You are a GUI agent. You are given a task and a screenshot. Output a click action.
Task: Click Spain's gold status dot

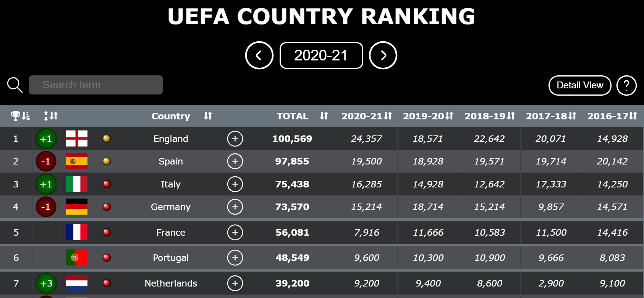[107, 161]
